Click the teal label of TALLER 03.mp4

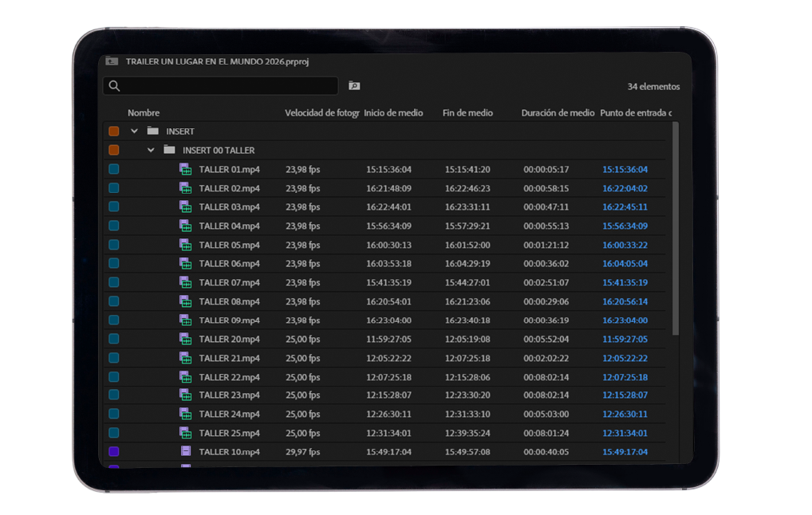113,206
